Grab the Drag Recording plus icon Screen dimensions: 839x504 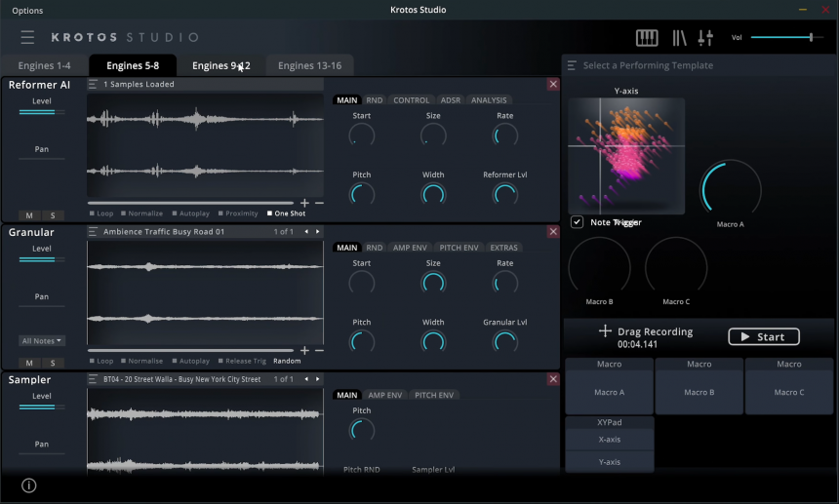(x=605, y=330)
